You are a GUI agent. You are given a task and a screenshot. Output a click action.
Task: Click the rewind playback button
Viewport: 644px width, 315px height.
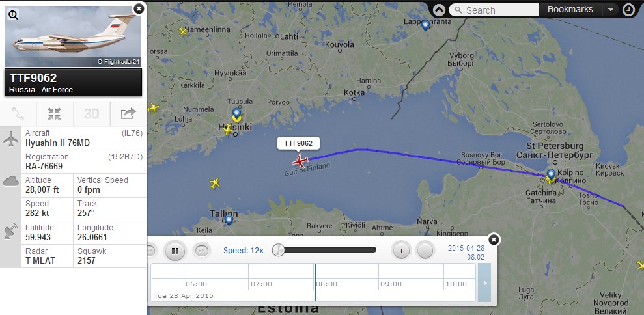point(150,251)
